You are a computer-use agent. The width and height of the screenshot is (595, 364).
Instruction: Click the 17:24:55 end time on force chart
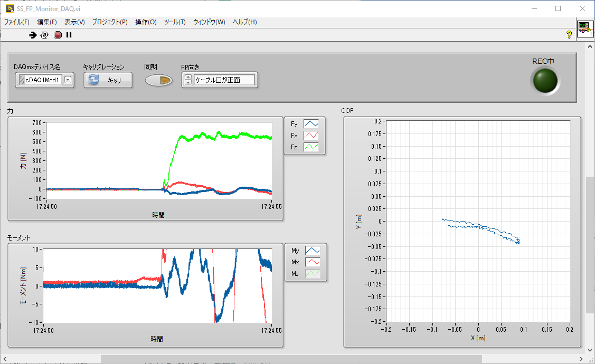click(x=272, y=207)
